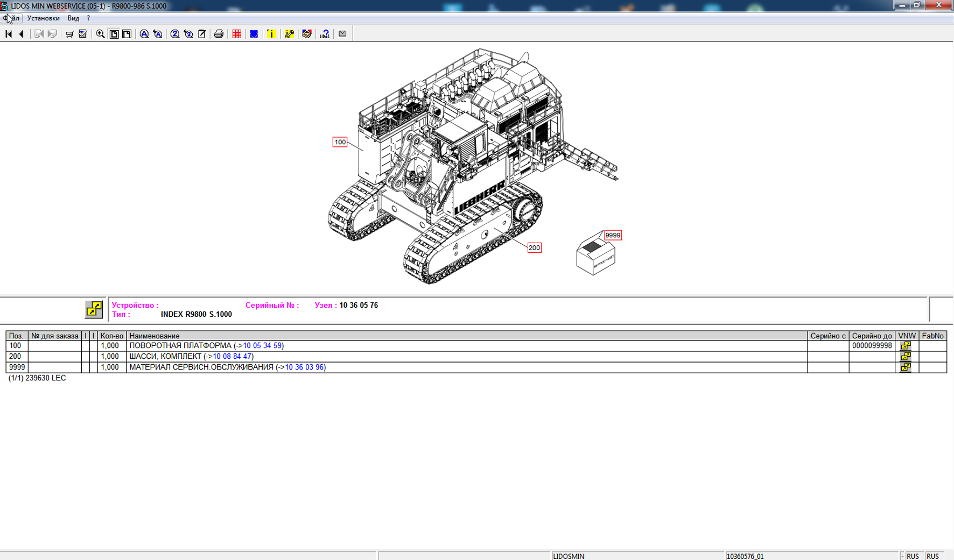Click the red grid icon
This screenshot has width=954, height=560.
pos(236,34)
